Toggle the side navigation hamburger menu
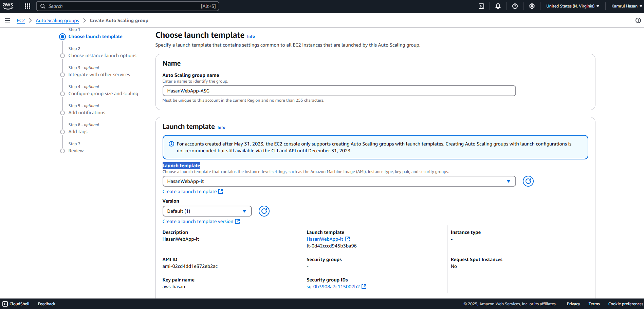Viewport: 644px width, 309px height. (7, 20)
